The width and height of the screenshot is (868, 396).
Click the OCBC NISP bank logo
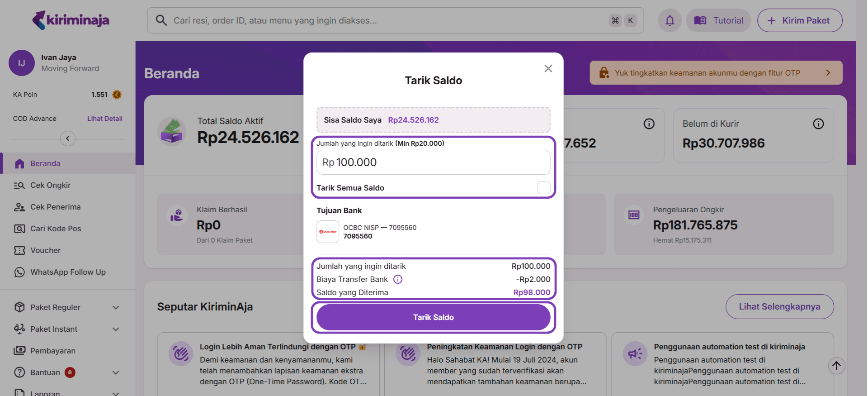[328, 232]
